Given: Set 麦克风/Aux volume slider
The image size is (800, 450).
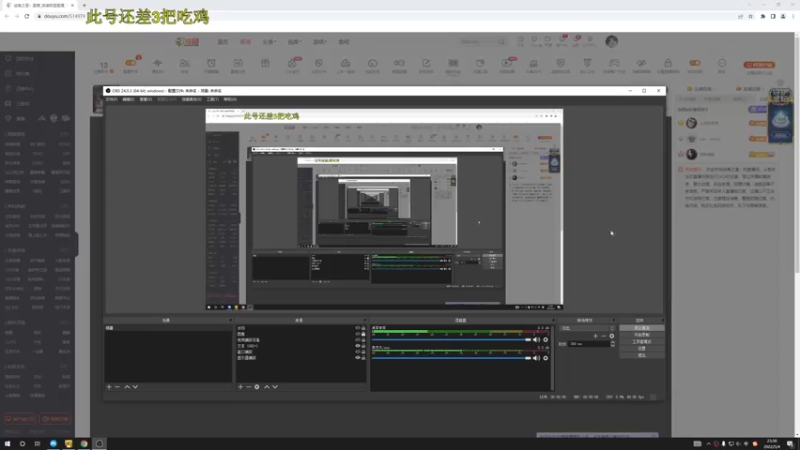Looking at the screenshot, I should coord(452,358).
